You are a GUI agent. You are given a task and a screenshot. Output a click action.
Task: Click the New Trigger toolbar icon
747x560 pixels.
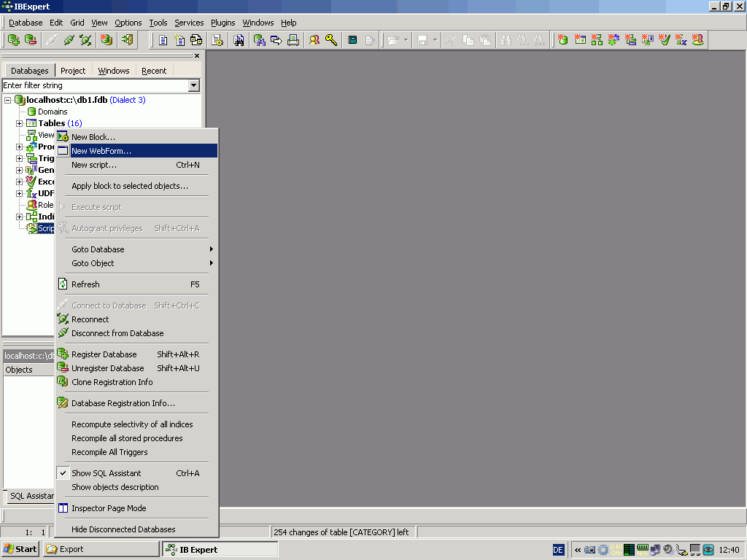pyautogui.click(x=630, y=40)
